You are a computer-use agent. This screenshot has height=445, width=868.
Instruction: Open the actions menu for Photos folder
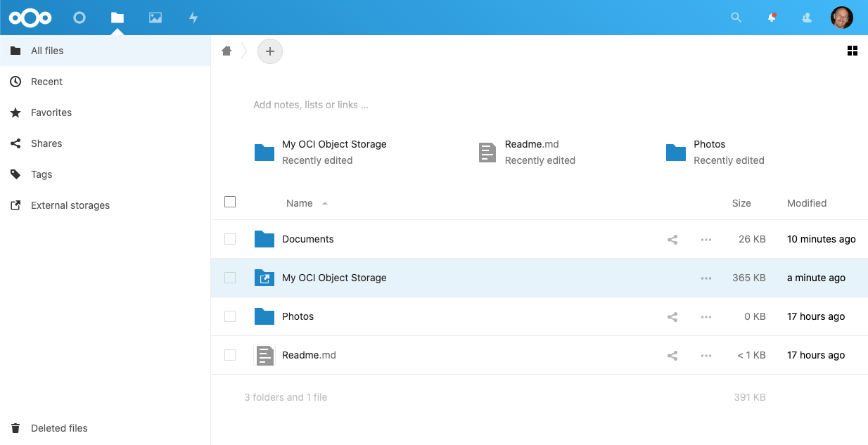[706, 316]
